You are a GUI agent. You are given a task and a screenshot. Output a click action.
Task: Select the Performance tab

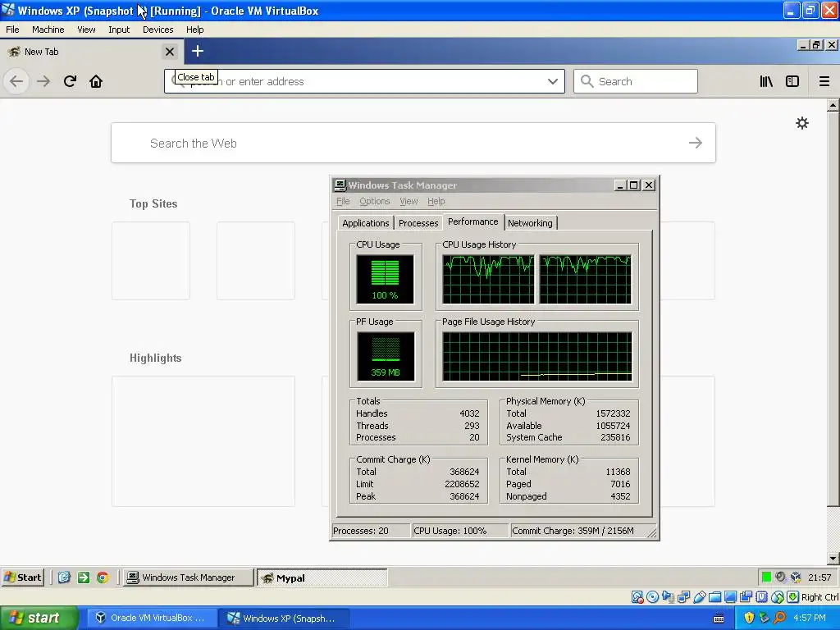coord(473,221)
